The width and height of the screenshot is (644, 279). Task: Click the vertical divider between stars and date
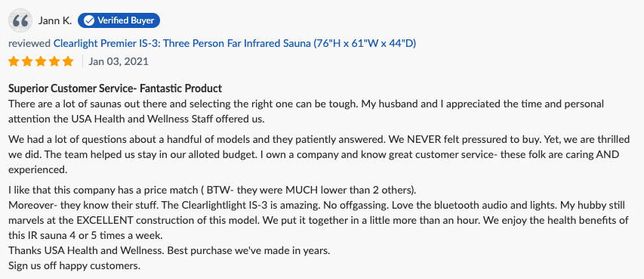coord(82,61)
